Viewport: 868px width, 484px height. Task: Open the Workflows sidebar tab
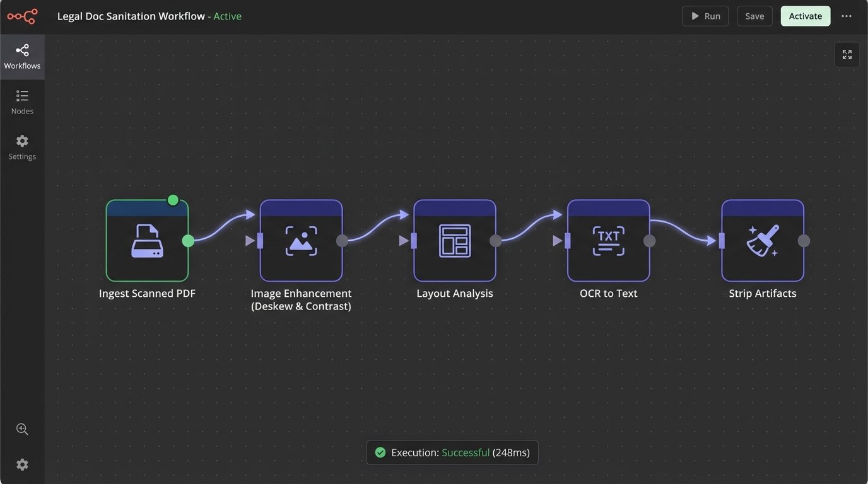coord(22,57)
